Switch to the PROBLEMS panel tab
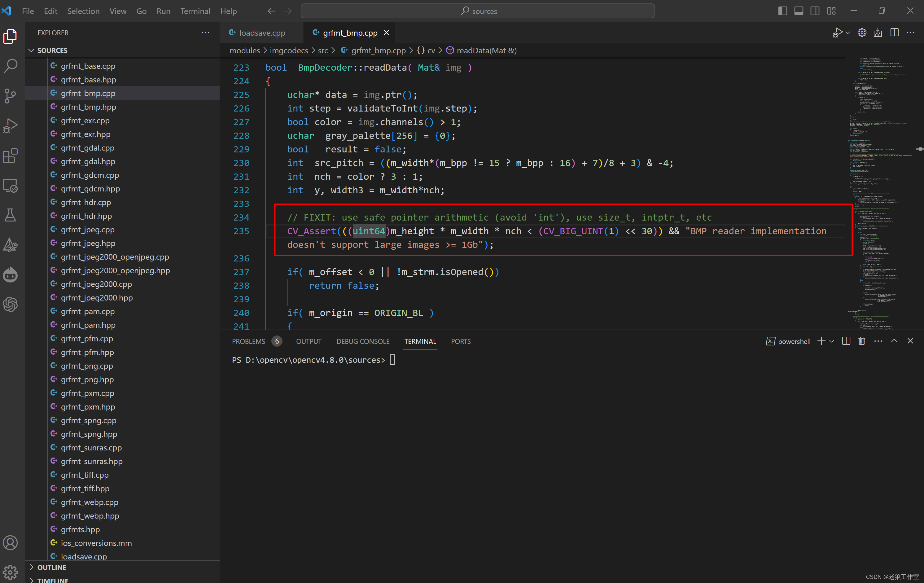The height and width of the screenshot is (583, 924). point(249,341)
